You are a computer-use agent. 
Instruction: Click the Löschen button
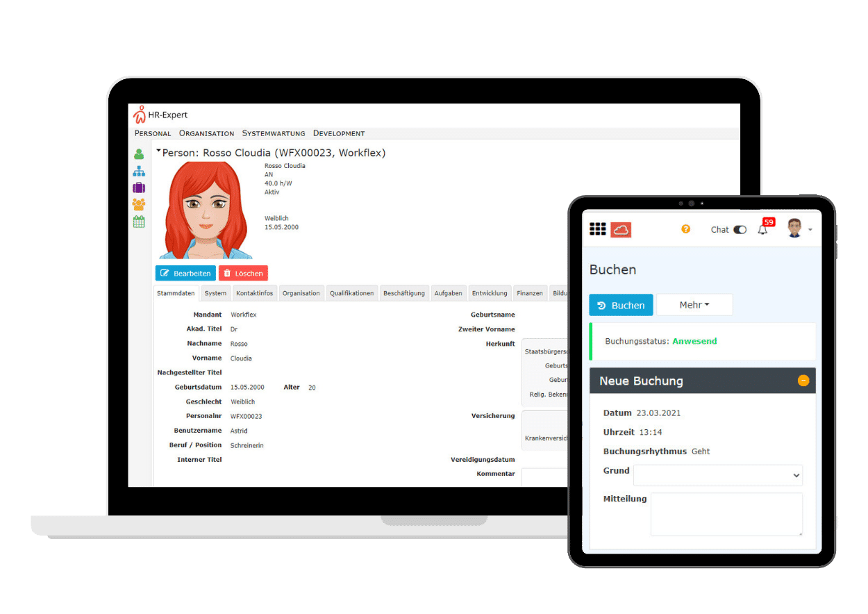point(243,273)
